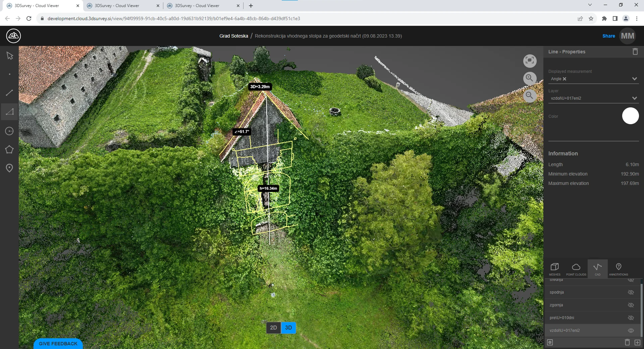Switch view to 2D mode
The image size is (644, 349).
(273, 328)
